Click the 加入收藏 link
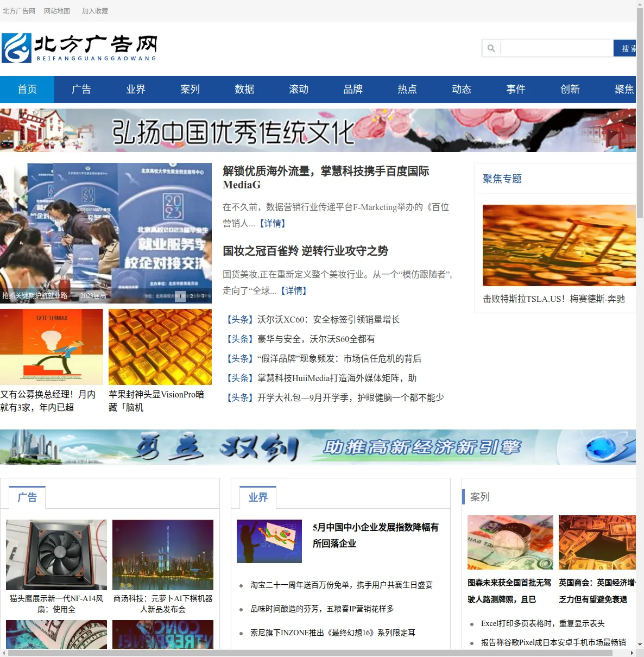 coord(95,11)
